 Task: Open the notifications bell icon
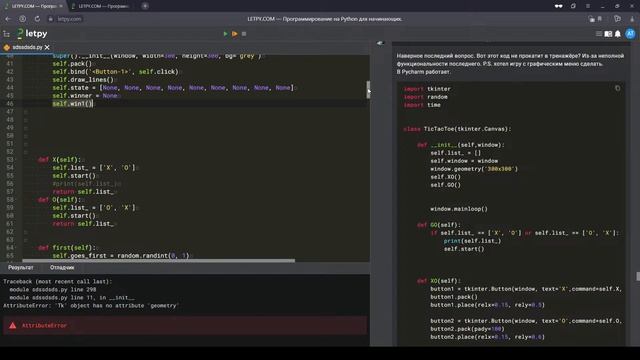click(x=618, y=34)
